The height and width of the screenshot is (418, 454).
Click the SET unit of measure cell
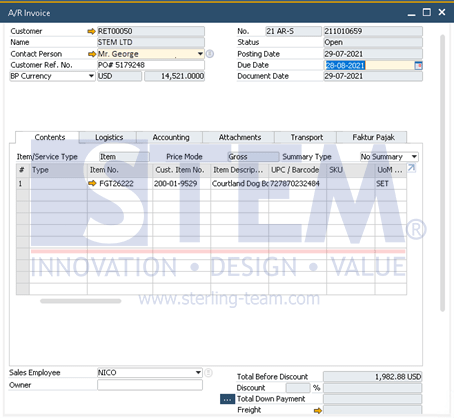391,184
